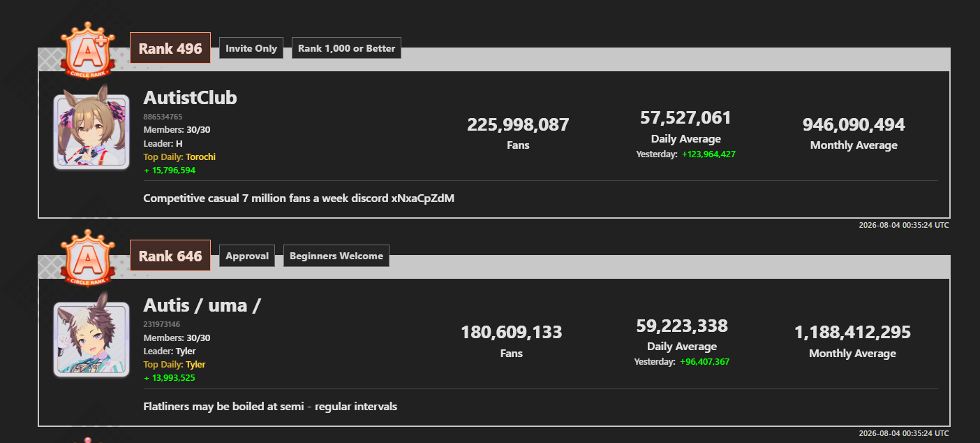Open the AutistClub circle name
Screen dimensions: 980x443
pyautogui.click(x=190, y=98)
